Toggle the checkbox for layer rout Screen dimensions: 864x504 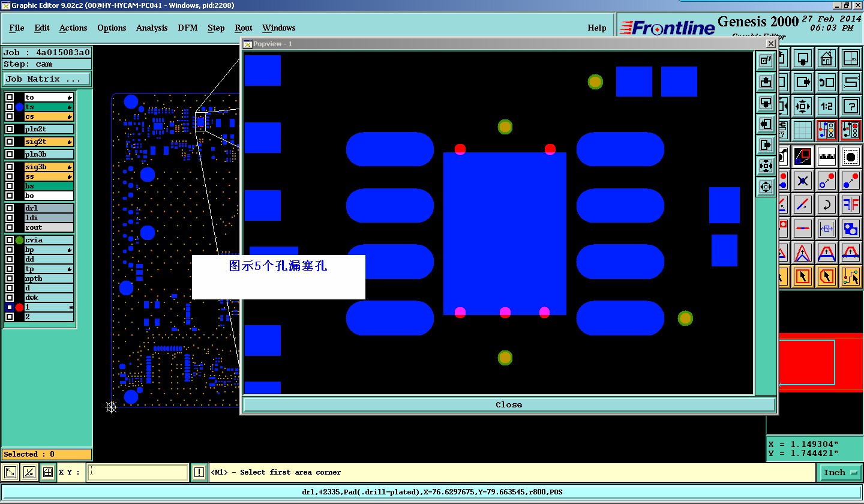click(10, 227)
